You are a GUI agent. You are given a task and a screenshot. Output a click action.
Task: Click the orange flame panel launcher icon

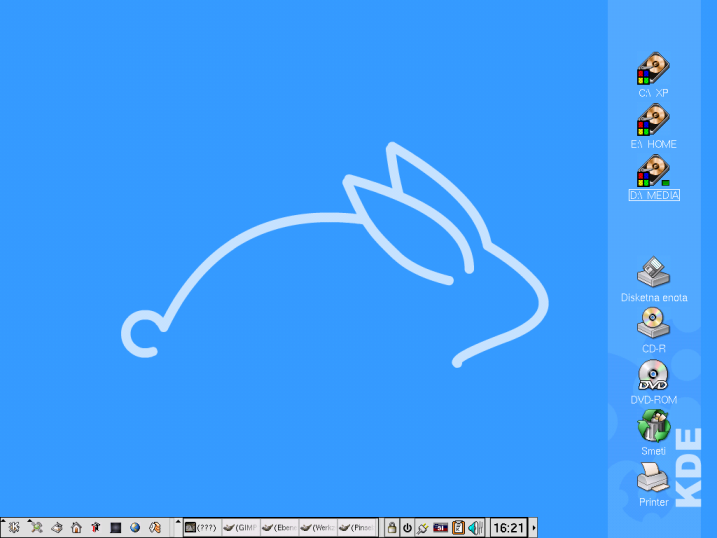[155, 528]
